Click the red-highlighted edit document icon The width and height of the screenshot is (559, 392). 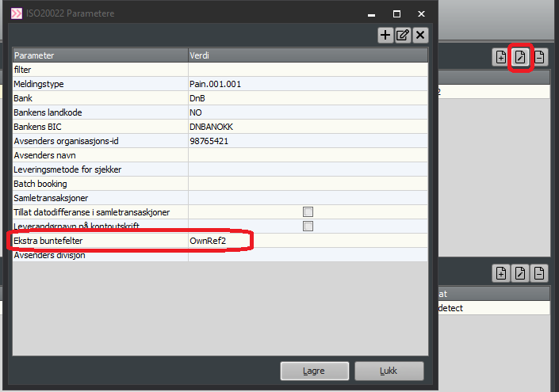[x=520, y=57]
